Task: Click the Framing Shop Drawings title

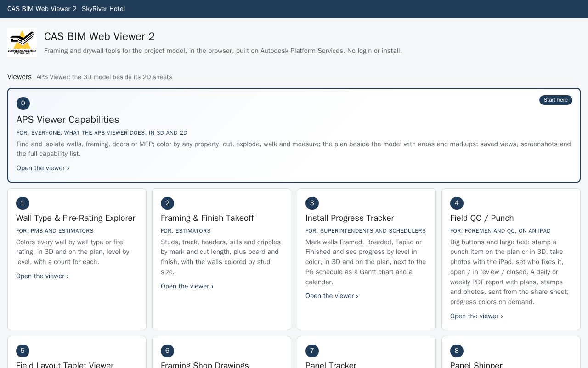Action: pos(205,365)
